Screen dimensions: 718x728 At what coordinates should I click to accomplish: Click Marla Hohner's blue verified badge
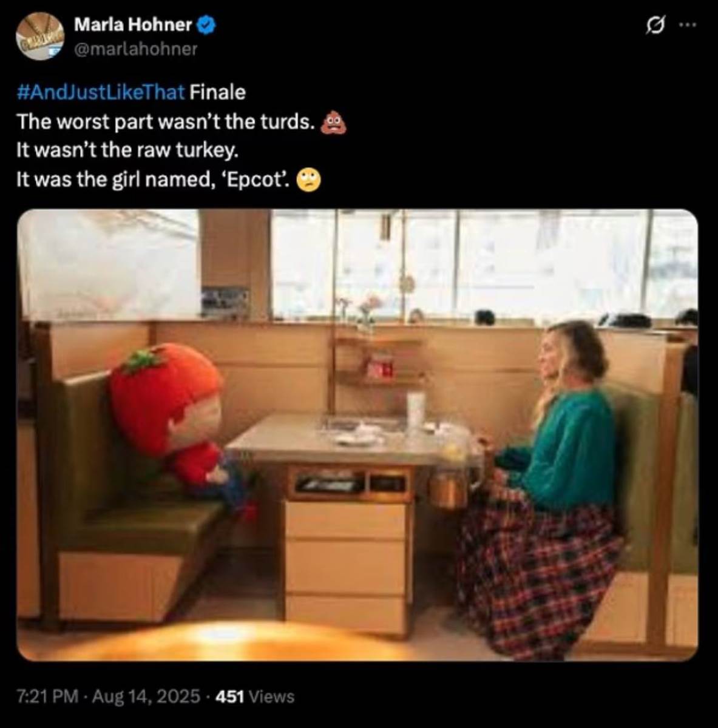pyautogui.click(x=206, y=25)
